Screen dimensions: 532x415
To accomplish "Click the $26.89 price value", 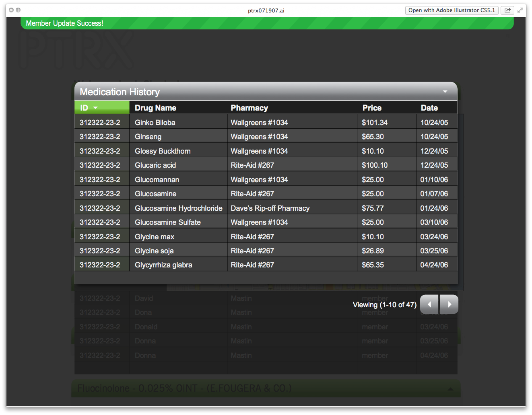I will [373, 251].
